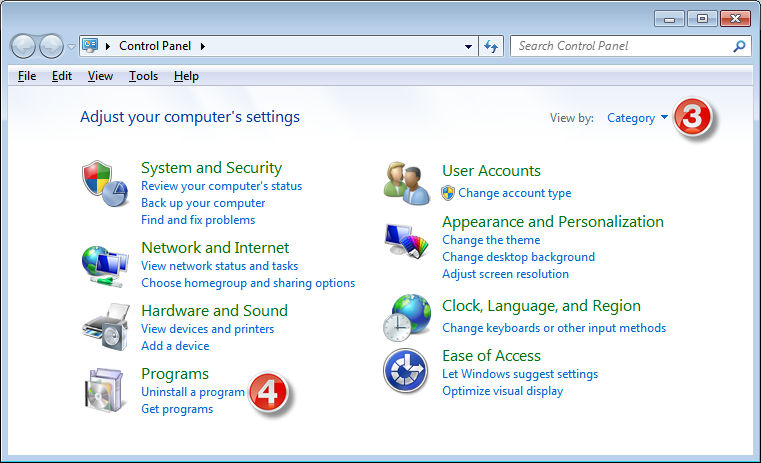Viewport: 761px width, 463px height.
Task: Click Optimize visual display
Action: click(502, 391)
